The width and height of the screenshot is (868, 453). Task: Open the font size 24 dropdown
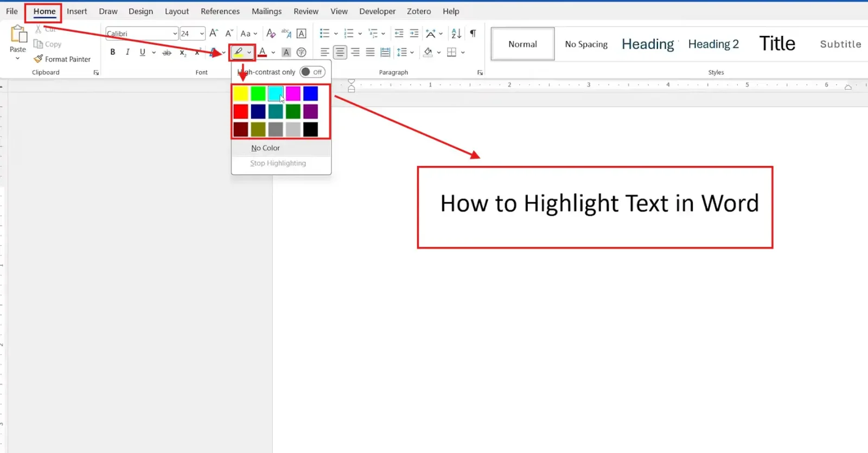tap(202, 34)
